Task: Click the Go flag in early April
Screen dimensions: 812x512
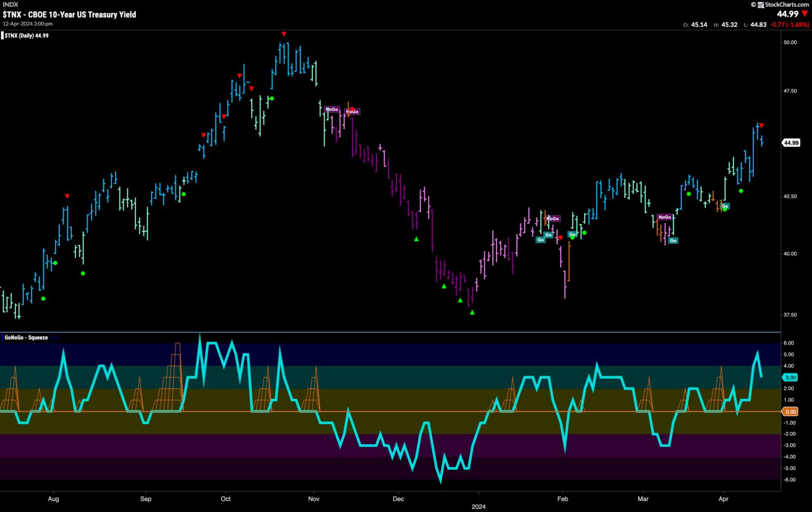Action: tap(725, 206)
